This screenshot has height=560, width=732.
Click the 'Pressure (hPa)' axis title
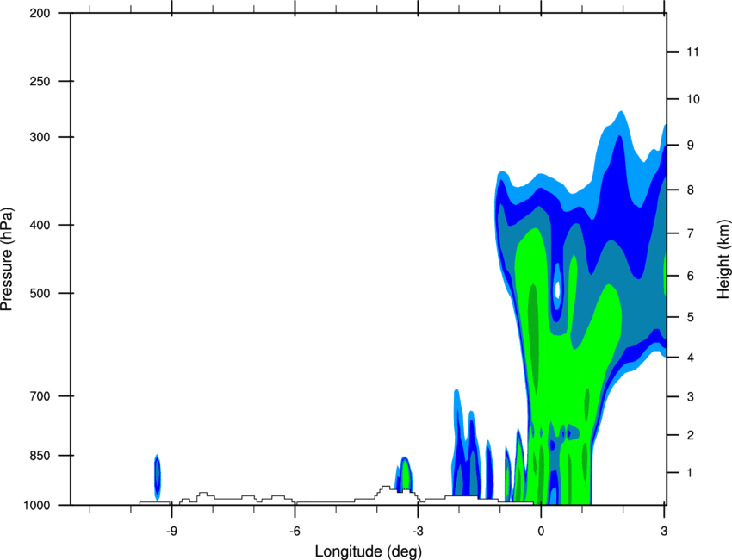(x=7, y=259)
